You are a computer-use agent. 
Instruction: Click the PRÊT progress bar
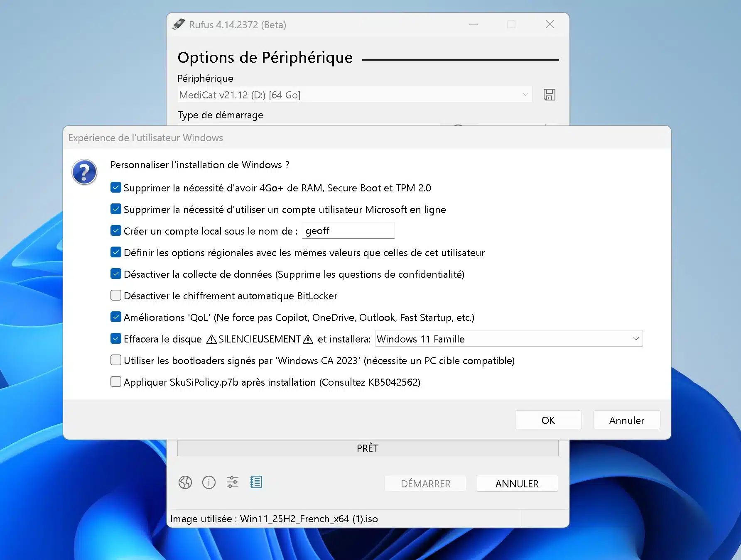pos(368,448)
